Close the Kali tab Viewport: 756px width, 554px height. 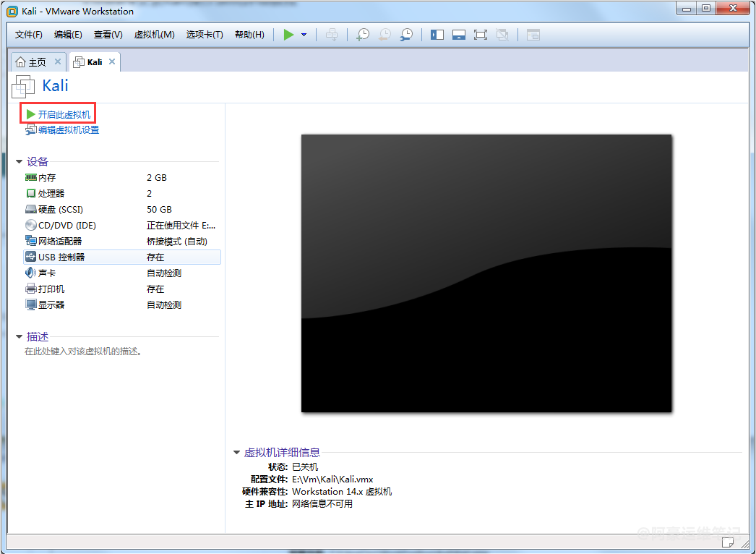pos(112,62)
